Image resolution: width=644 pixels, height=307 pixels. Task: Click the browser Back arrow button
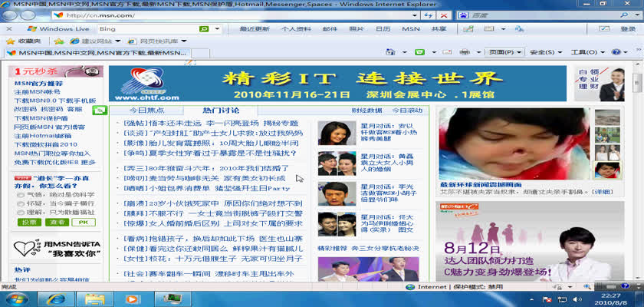point(11,15)
